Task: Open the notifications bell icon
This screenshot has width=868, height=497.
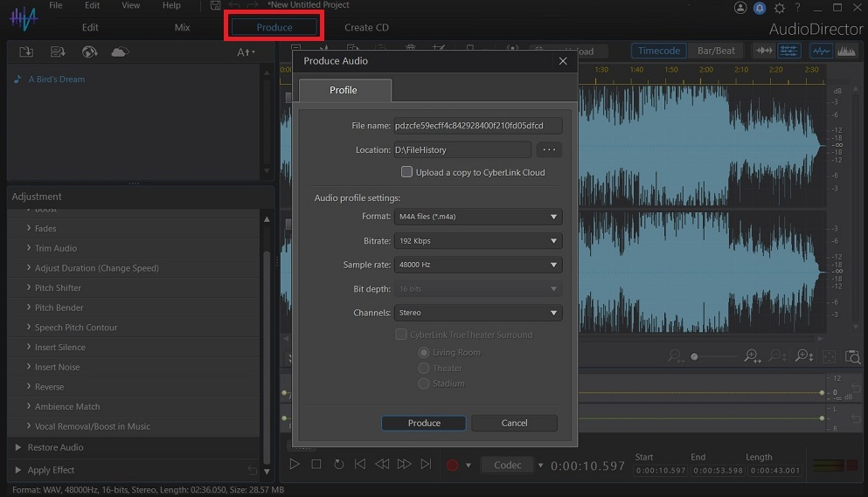Action: tap(760, 8)
